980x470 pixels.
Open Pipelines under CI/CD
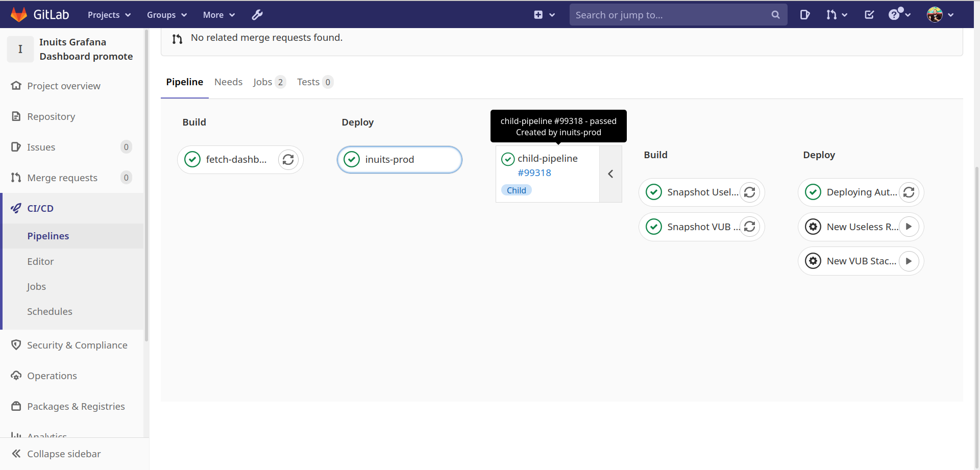(48, 236)
